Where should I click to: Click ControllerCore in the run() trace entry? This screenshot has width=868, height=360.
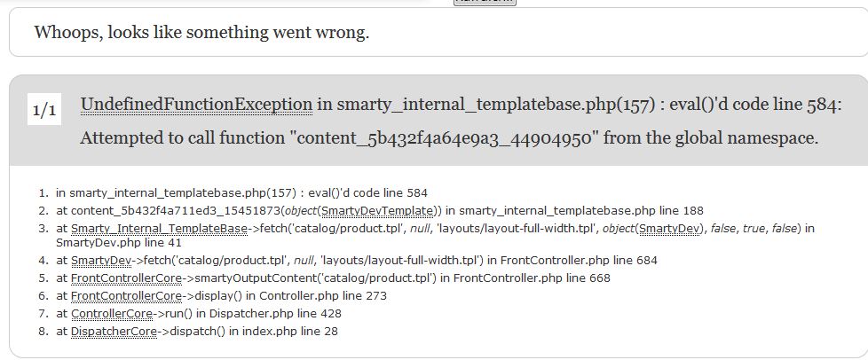click(112, 314)
